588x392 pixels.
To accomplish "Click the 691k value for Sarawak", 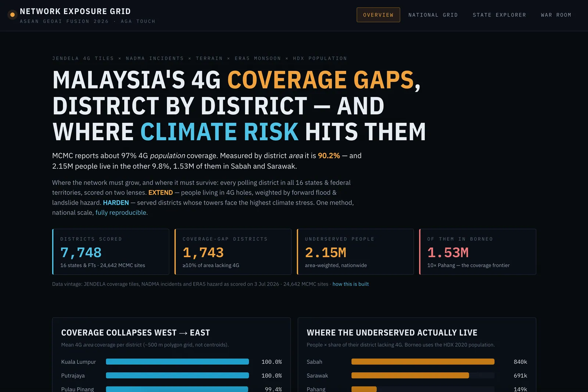I will 520,375.
